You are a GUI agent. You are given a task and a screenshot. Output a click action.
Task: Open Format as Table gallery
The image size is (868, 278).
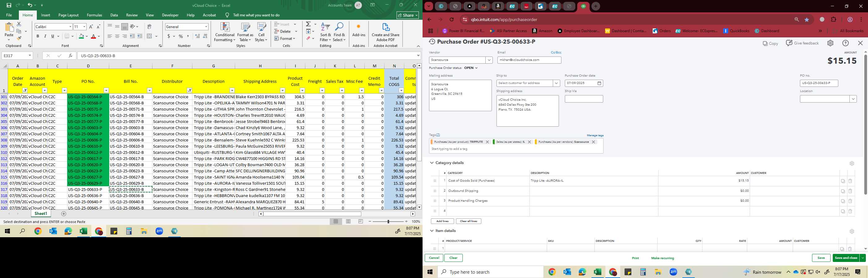coord(245,32)
